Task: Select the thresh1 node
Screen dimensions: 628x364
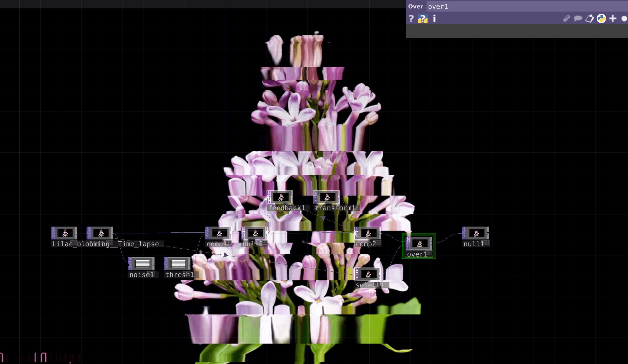Action: pyautogui.click(x=178, y=264)
